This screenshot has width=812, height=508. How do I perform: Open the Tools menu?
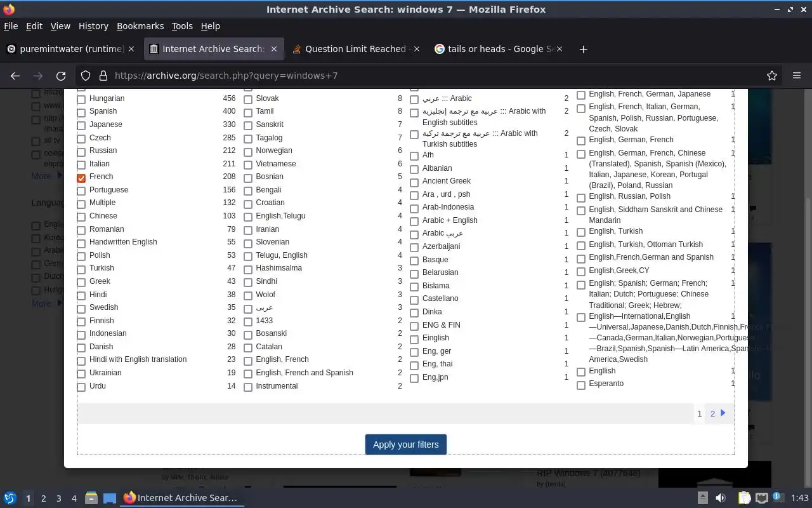pos(182,26)
